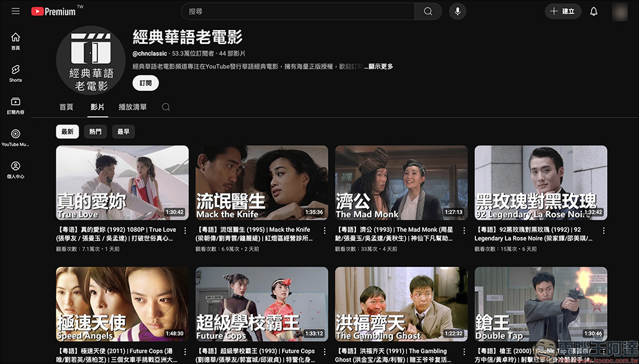Viewport: 639px width, 364px height.
Task: Open title link 92黑玫瑰對黑玫瑰 (1992)
Action: coord(534,234)
